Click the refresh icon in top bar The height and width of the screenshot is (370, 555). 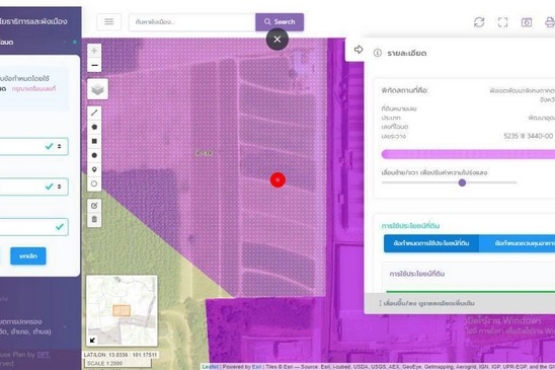pos(479,22)
